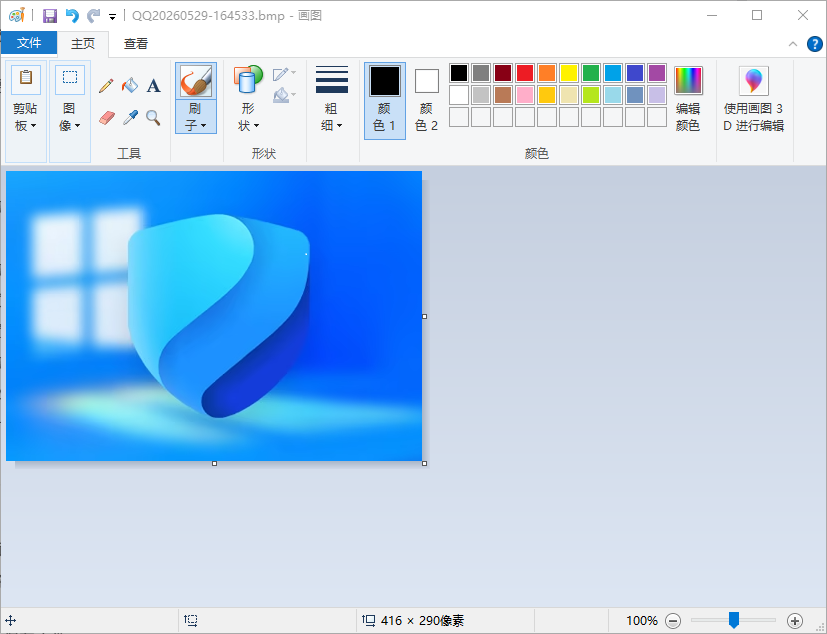827x634 pixels.
Task: Select the Color picker eyedropper tool
Action: [x=130, y=118]
